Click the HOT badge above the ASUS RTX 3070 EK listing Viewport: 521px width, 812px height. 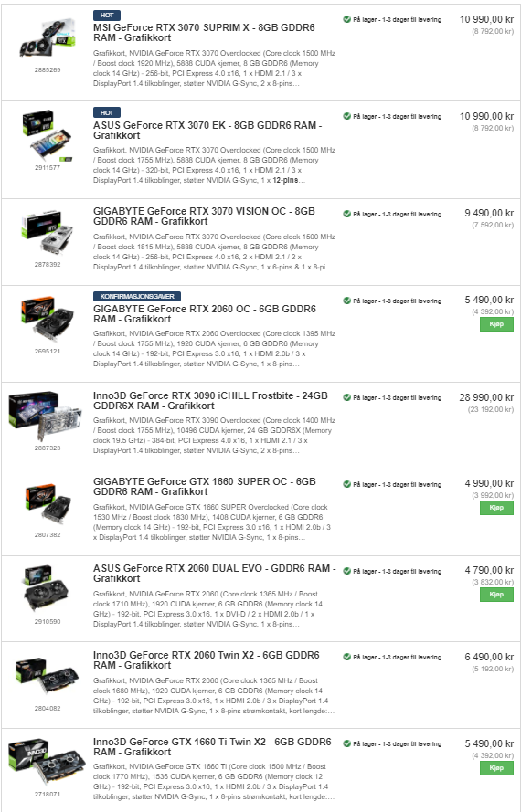point(107,112)
